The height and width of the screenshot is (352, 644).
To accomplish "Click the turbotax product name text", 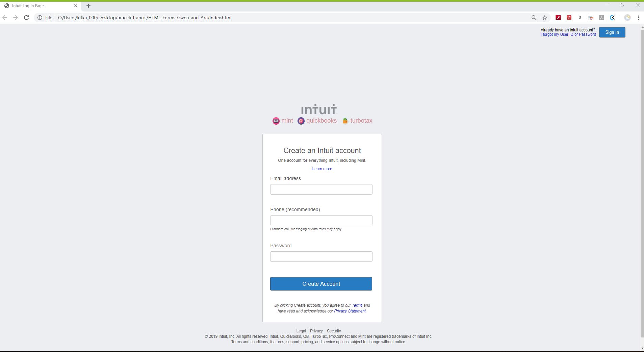I will (361, 121).
